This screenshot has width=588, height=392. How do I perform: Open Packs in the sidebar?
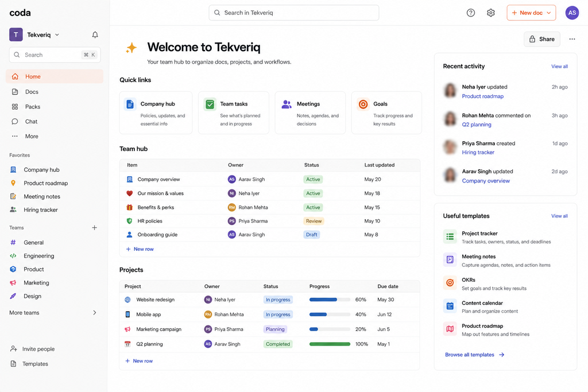[55, 107]
